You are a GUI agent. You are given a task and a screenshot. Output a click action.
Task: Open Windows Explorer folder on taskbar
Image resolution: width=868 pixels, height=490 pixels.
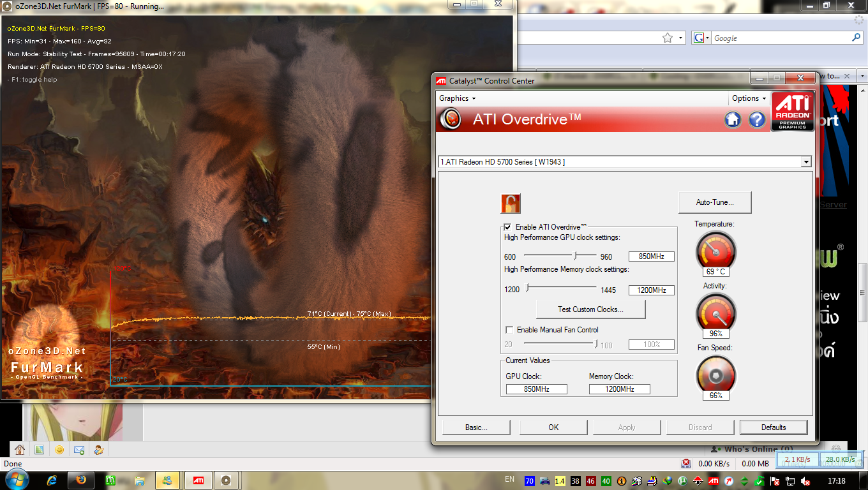tap(139, 480)
